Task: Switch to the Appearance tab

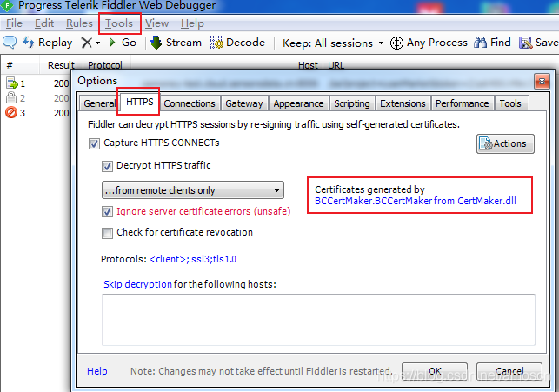Action: click(x=298, y=103)
